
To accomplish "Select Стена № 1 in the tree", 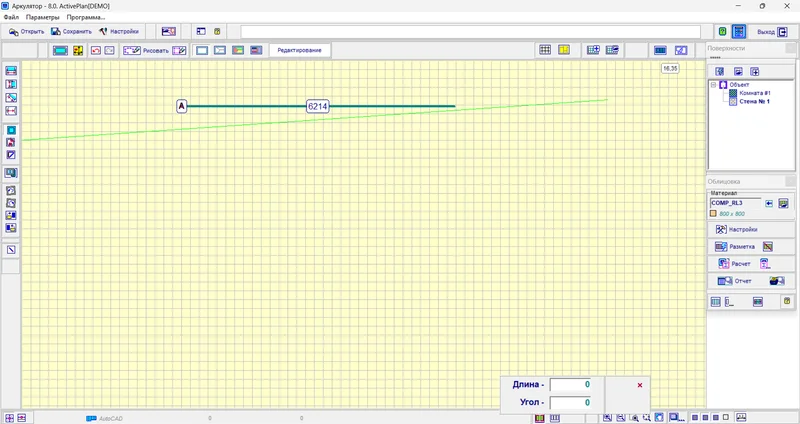I will pyautogui.click(x=754, y=101).
